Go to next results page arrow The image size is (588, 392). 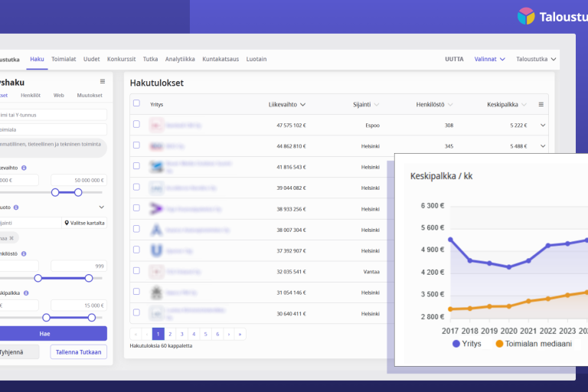pyautogui.click(x=229, y=334)
